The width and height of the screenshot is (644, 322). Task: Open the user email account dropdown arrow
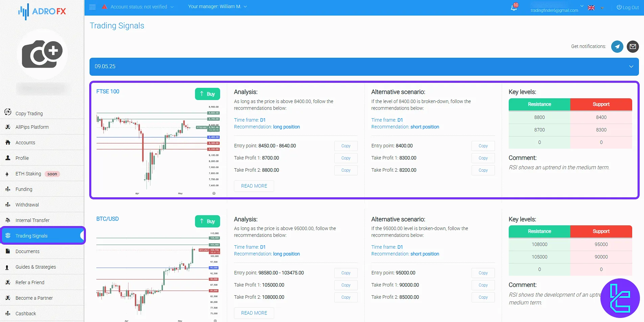point(582,6)
